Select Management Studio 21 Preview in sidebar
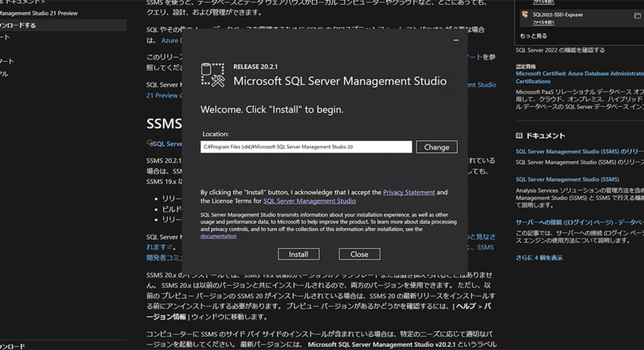The height and width of the screenshot is (350, 644). [x=38, y=13]
